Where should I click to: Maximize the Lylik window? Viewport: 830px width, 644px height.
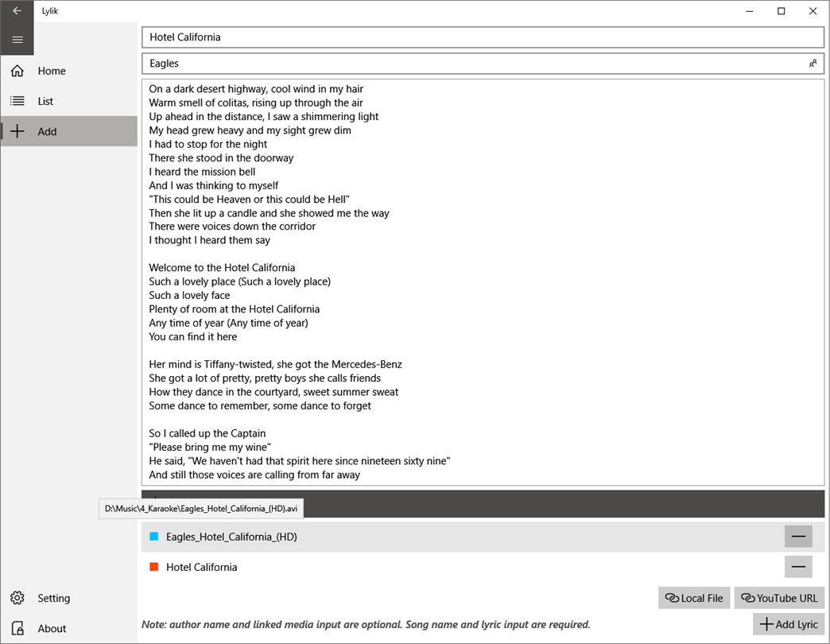[x=782, y=11]
